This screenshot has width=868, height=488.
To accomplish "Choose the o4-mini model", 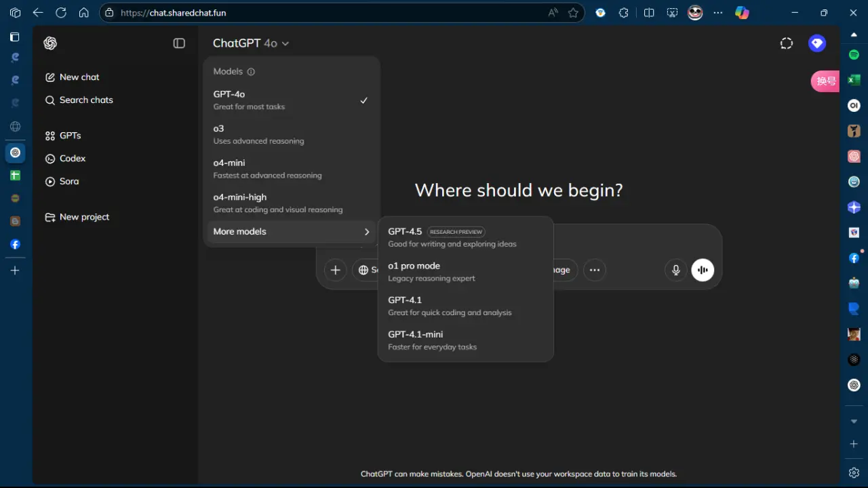I will (x=291, y=169).
